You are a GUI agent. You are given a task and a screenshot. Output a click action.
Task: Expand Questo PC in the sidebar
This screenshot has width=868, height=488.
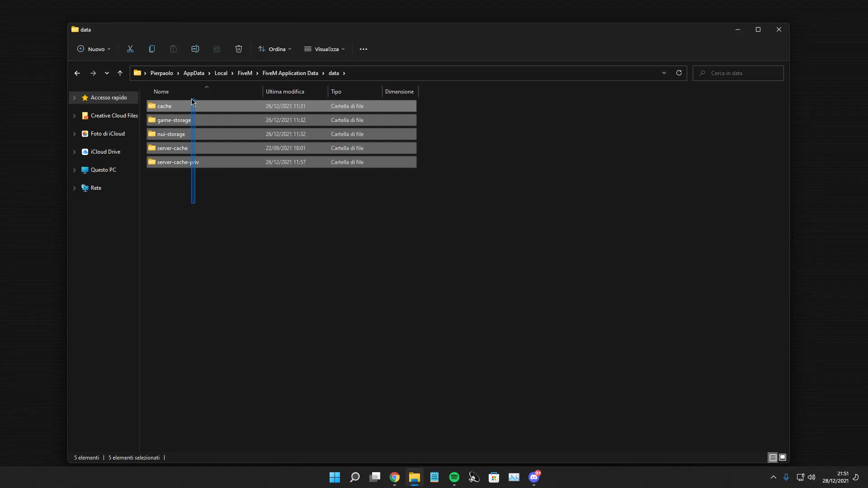[75, 170]
